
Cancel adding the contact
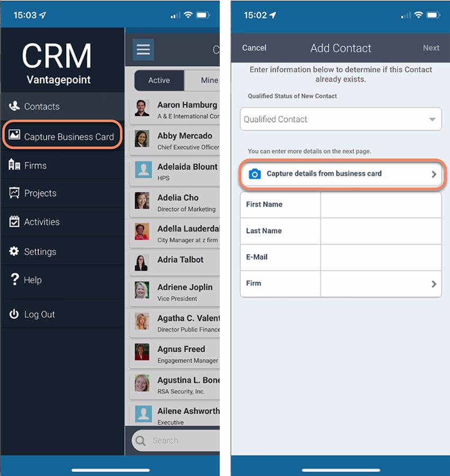[x=254, y=48]
